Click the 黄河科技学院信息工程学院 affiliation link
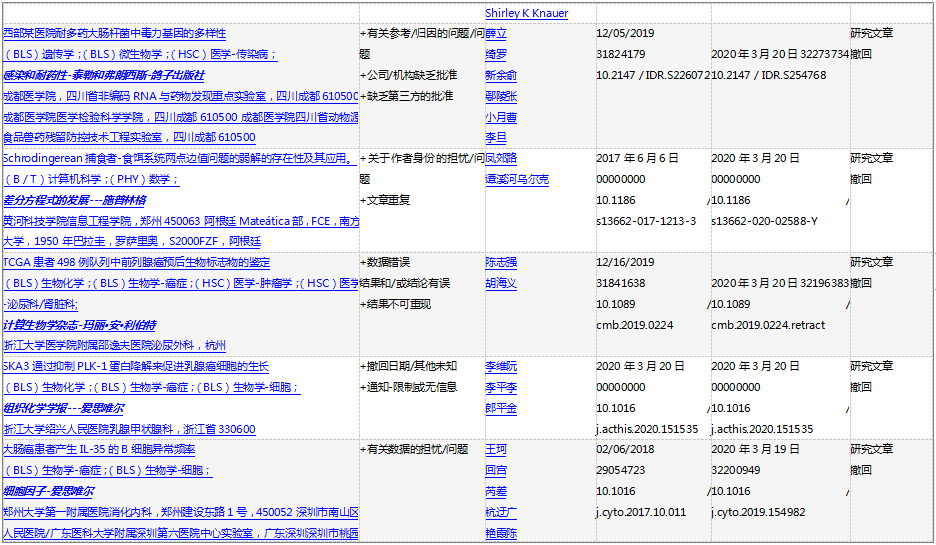 point(181,221)
